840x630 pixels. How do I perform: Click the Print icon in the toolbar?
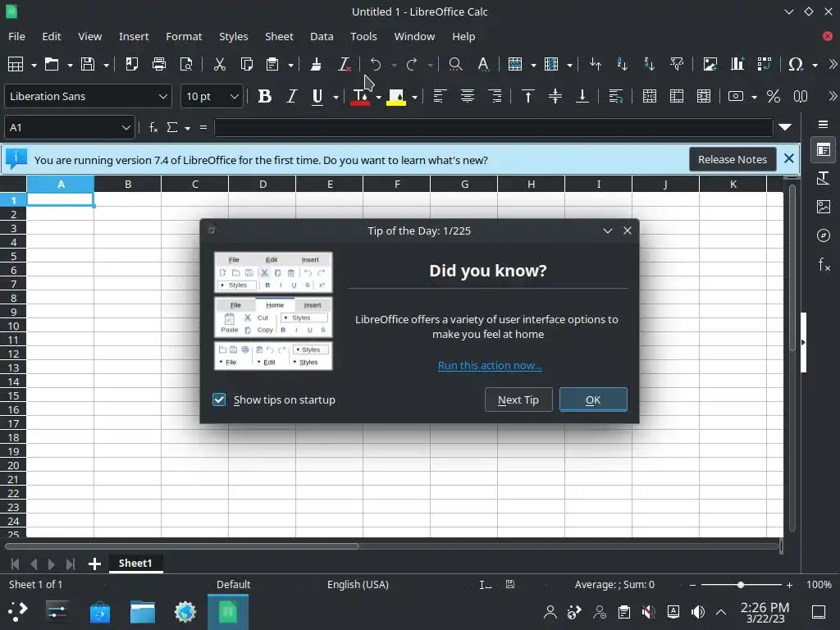click(158, 64)
